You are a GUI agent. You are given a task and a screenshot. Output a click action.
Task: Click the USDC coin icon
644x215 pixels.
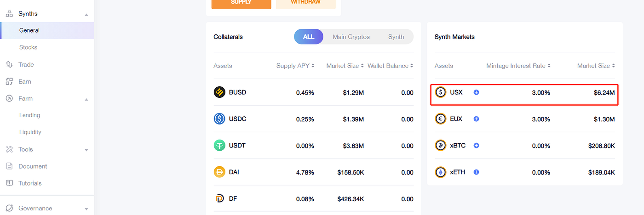pos(219,119)
